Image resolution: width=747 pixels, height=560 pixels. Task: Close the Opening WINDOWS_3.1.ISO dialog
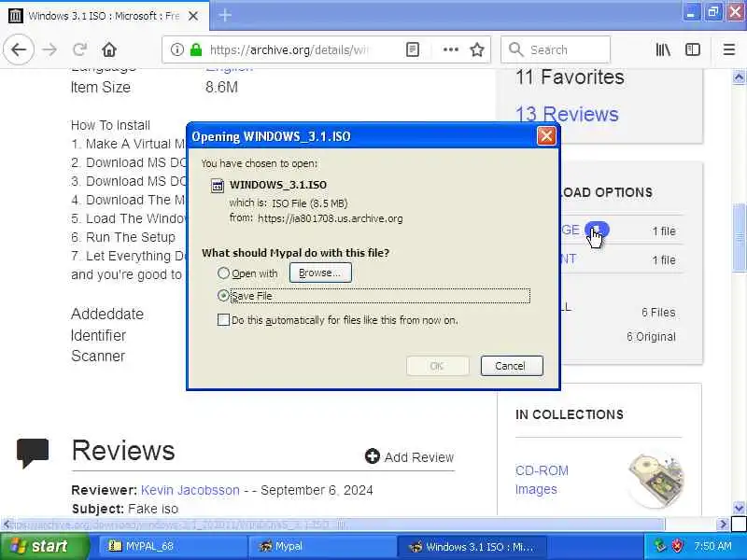click(x=546, y=136)
